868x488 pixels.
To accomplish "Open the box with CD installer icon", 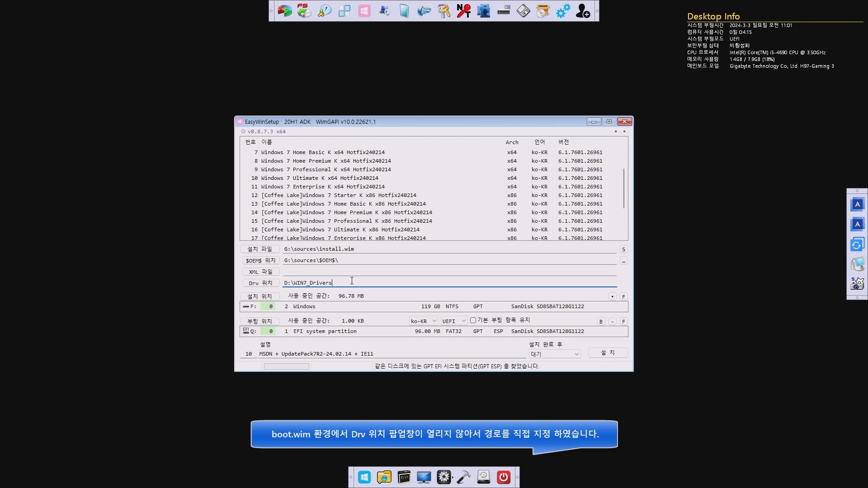I will click(543, 11).
